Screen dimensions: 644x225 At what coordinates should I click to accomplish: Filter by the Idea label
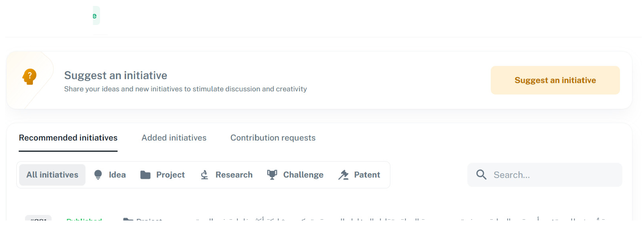[x=117, y=175]
